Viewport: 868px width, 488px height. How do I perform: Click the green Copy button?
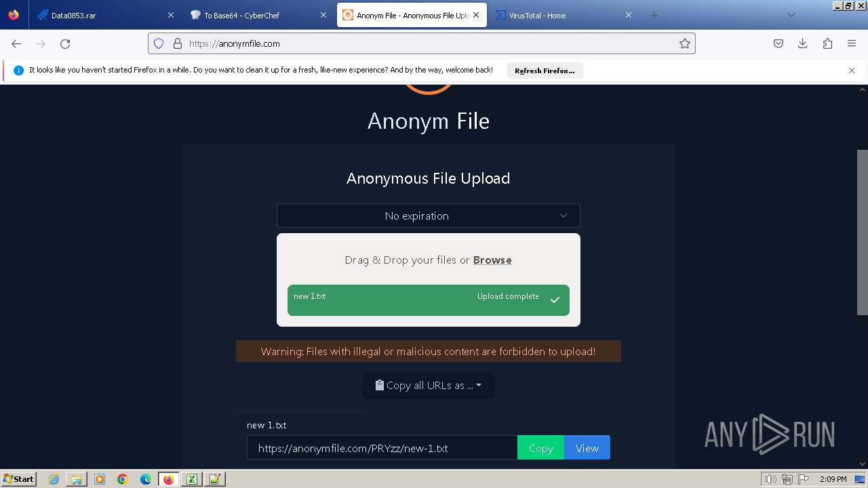click(x=540, y=448)
